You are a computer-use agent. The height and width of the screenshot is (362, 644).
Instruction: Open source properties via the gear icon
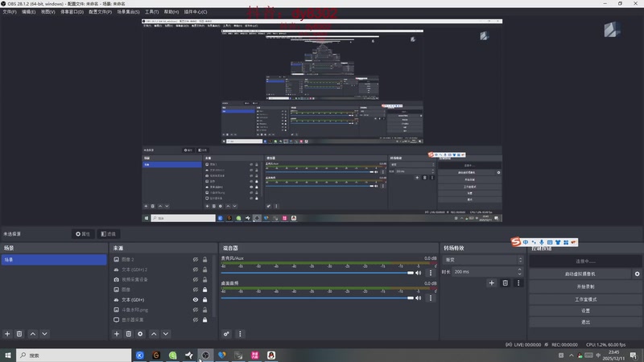pyautogui.click(x=140, y=334)
